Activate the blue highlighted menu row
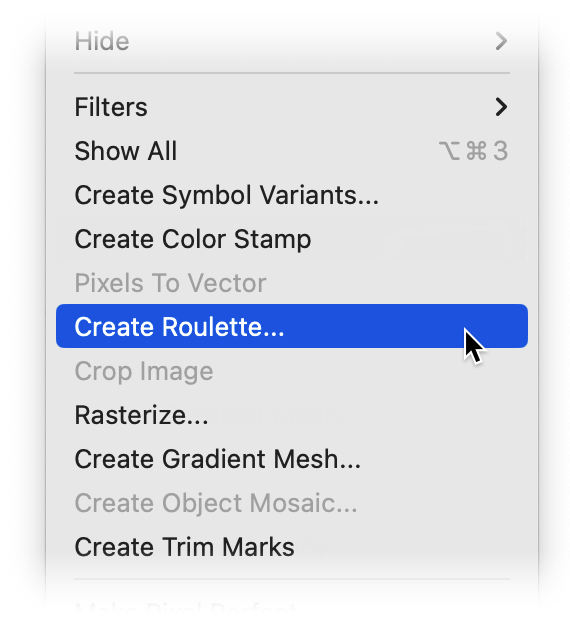The image size is (570, 618). click(x=292, y=326)
